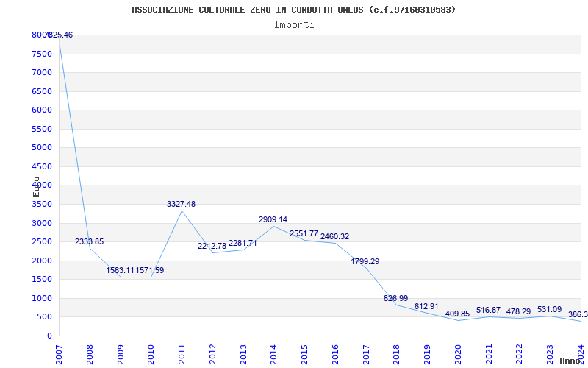Screen dimensions: 588x368
Task: Click the x-axis year 2021
Action: [x=489, y=355]
